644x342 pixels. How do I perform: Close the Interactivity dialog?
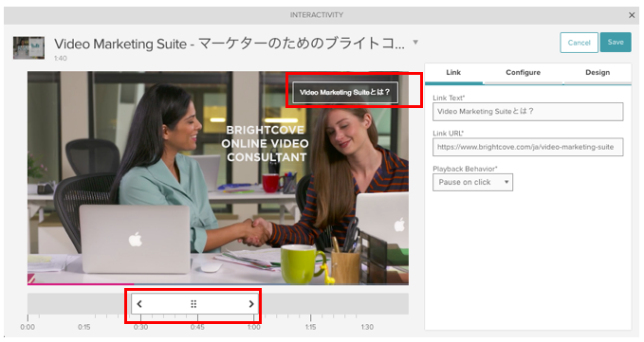[x=632, y=15]
